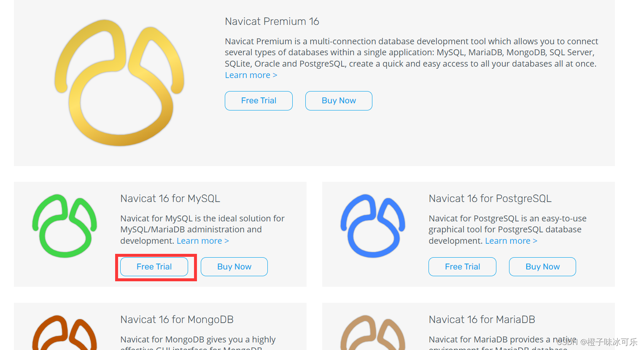
Task: Select the Navicat 16 for MariaDB heading
Action: (x=482, y=319)
